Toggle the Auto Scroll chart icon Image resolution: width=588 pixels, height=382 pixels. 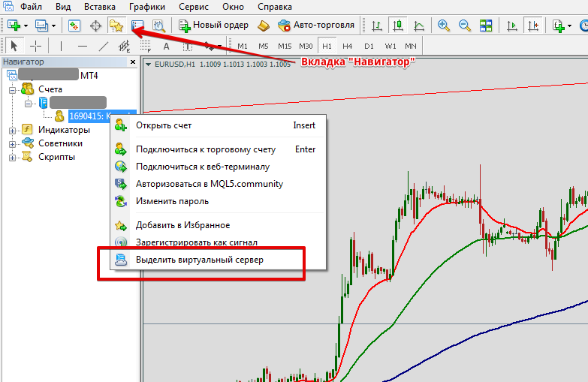pyautogui.click(x=511, y=26)
